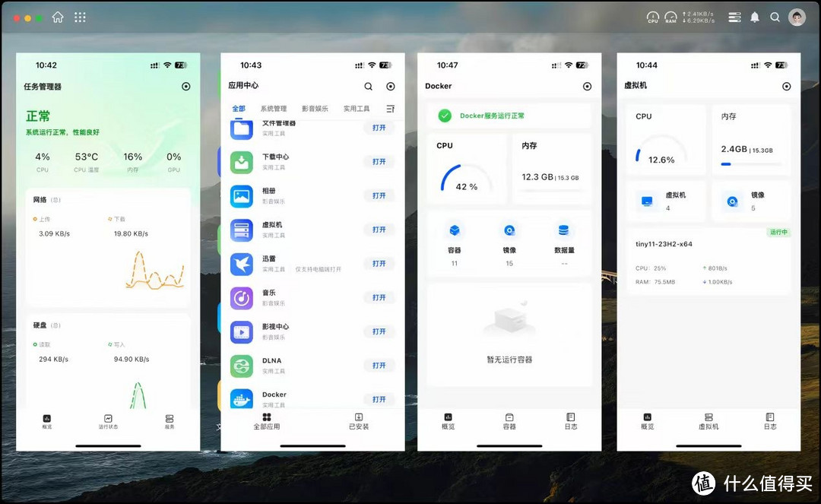
Task: Click the search icon in top bar
Action: tap(775, 17)
